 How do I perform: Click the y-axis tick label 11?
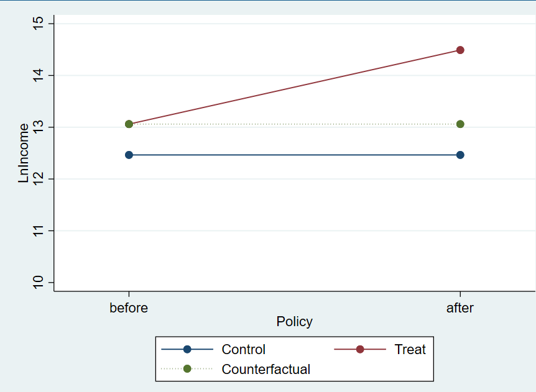point(40,230)
